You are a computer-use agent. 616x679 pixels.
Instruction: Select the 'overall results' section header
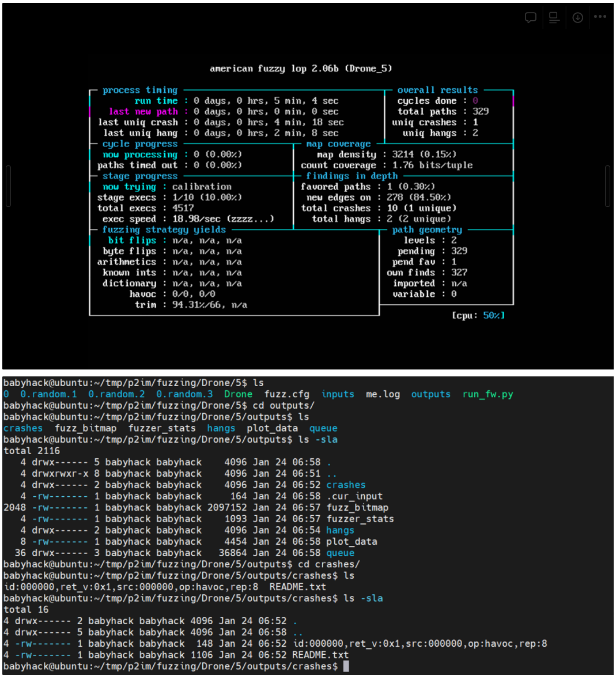click(437, 90)
